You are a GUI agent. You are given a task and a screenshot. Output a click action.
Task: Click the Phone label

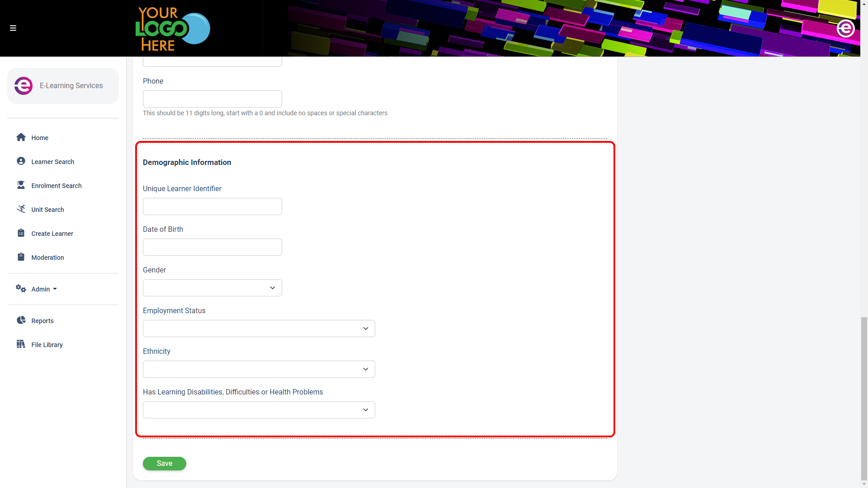(x=153, y=81)
